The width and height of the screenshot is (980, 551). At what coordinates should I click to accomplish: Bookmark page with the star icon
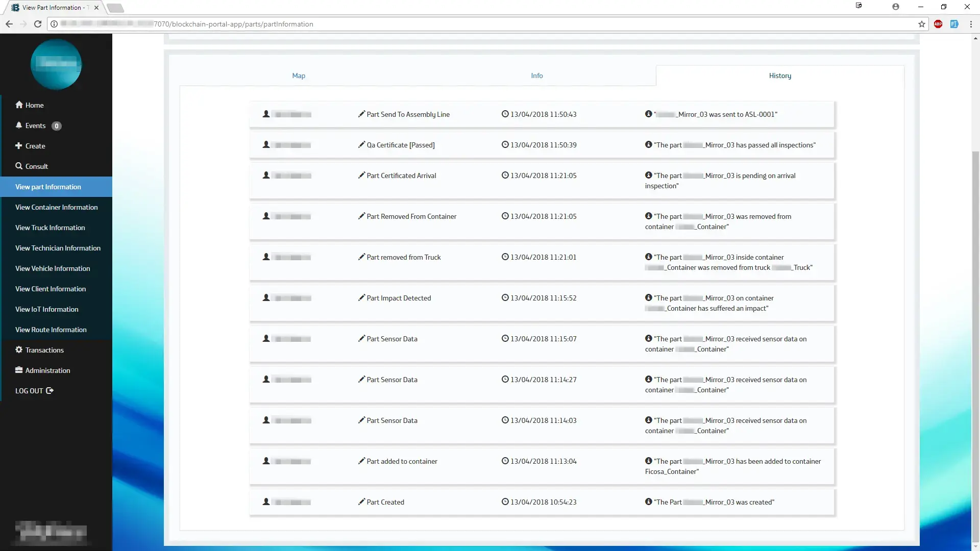click(x=921, y=24)
